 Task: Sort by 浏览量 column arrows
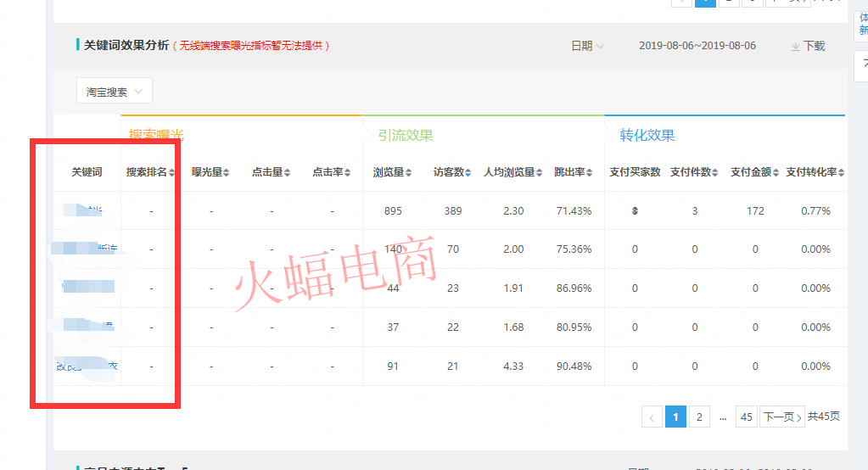(x=409, y=172)
